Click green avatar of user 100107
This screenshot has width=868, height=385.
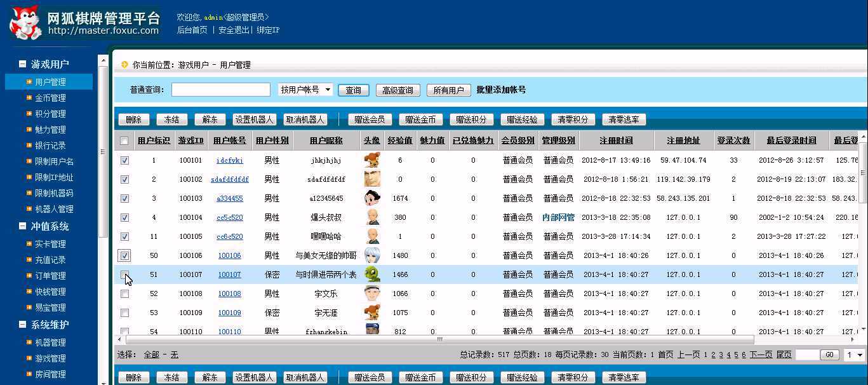pos(372,274)
